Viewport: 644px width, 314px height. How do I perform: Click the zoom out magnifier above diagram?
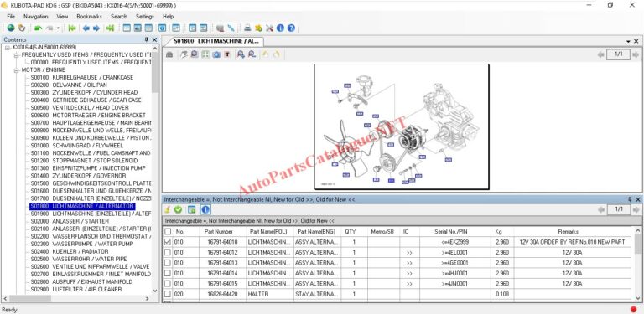tap(252, 54)
